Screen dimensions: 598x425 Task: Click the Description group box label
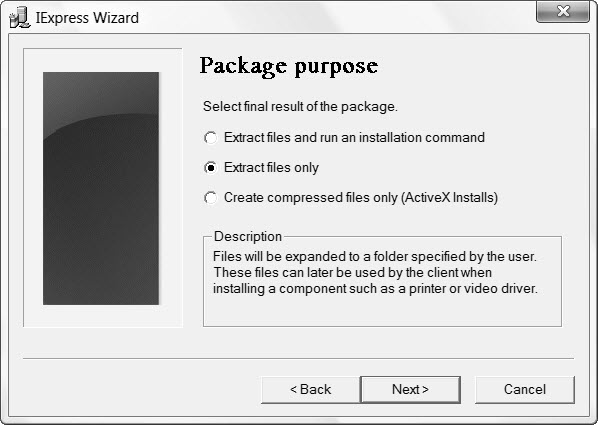click(x=248, y=237)
